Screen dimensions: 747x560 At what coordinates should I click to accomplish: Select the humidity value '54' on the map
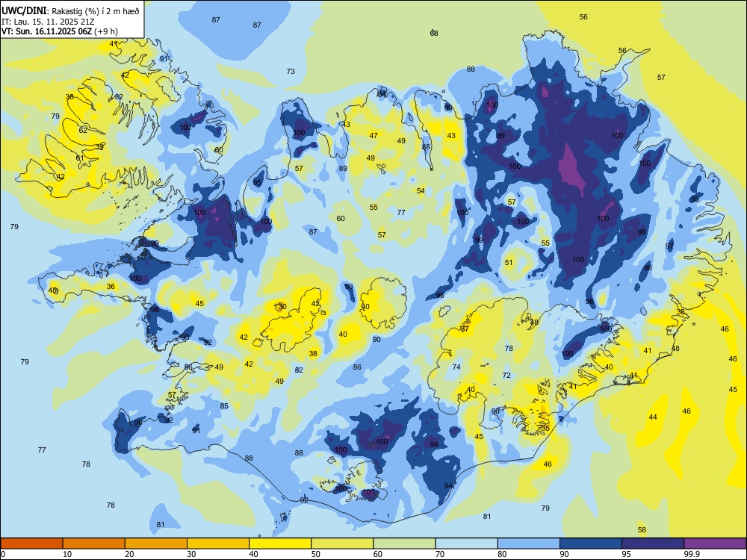point(421,191)
